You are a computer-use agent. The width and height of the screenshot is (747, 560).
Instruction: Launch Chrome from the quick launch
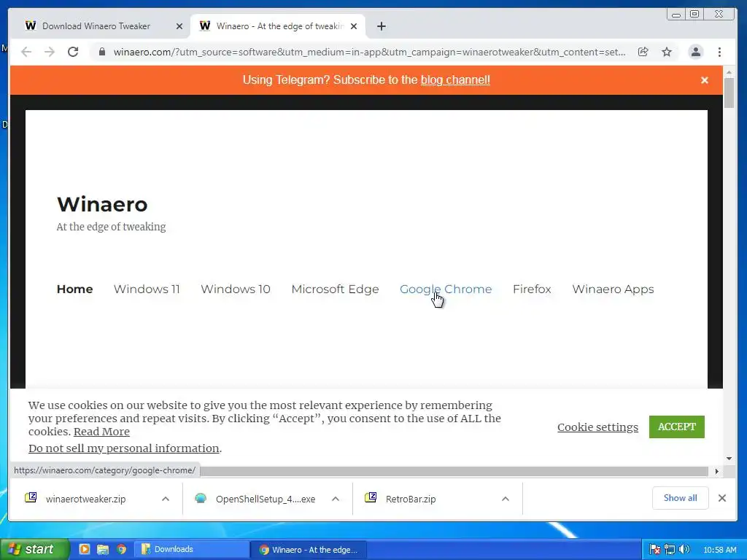pos(122,549)
